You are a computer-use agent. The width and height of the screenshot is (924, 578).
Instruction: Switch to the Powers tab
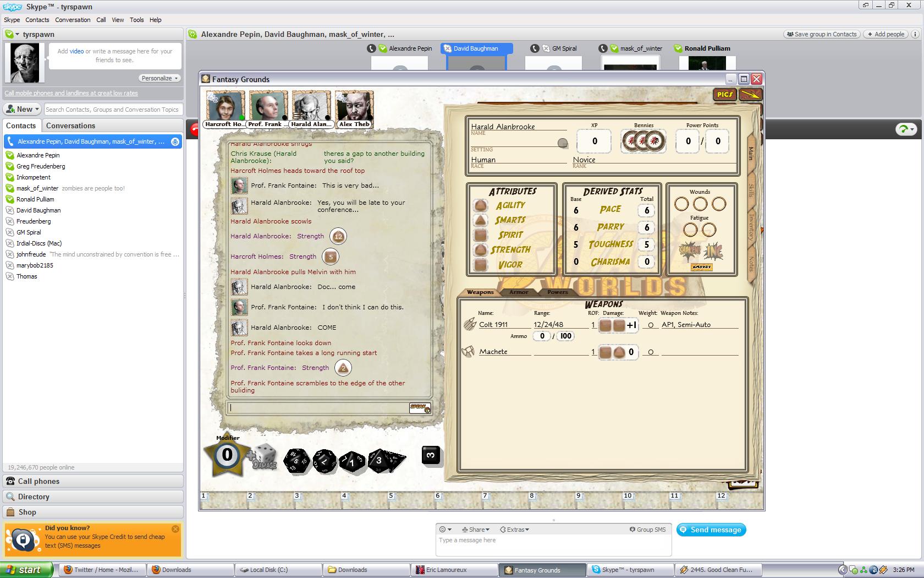[x=557, y=292]
